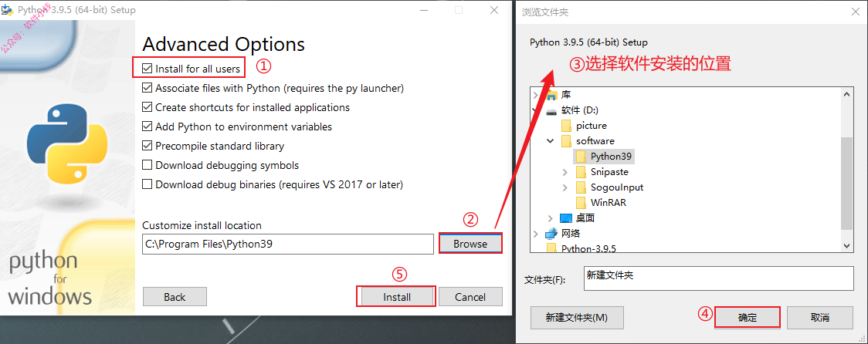This screenshot has height=344, width=868.
Task: Toggle Add Python to environment variables
Action: tap(147, 126)
